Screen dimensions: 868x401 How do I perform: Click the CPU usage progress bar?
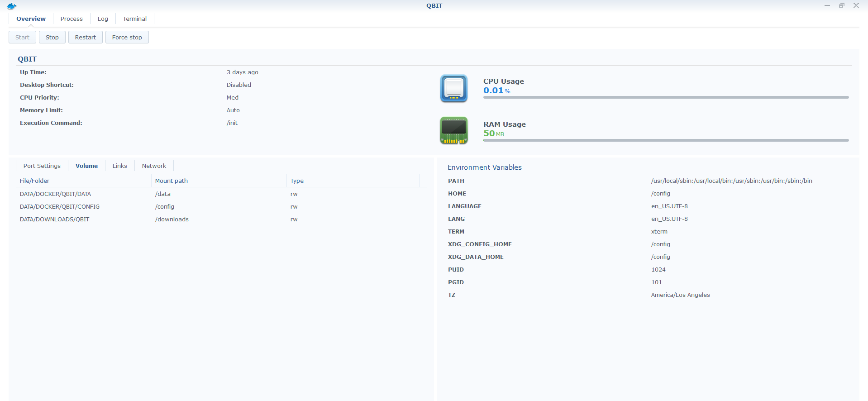click(666, 97)
